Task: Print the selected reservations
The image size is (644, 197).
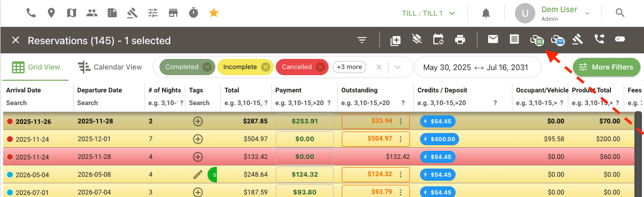Action: coord(460,39)
